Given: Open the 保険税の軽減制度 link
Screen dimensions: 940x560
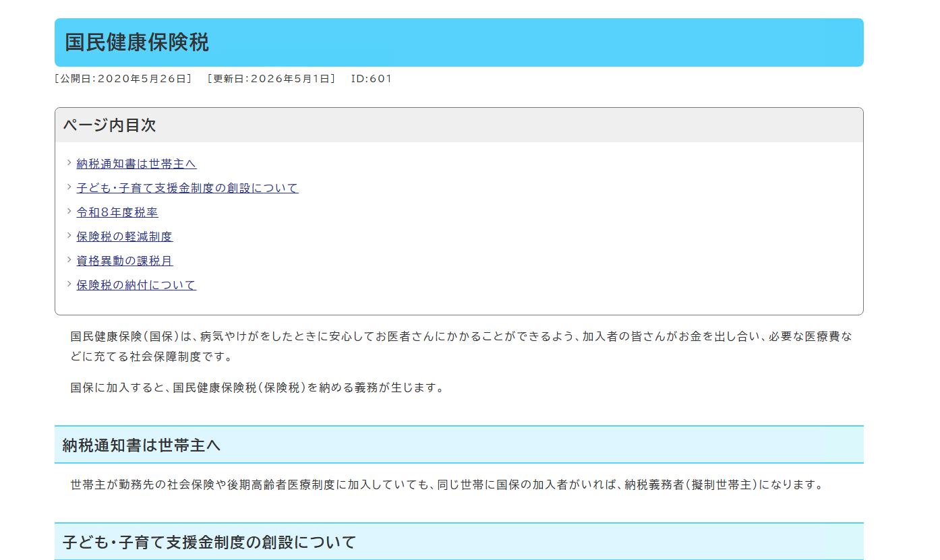Looking at the screenshot, I should [x=125, y=237].
